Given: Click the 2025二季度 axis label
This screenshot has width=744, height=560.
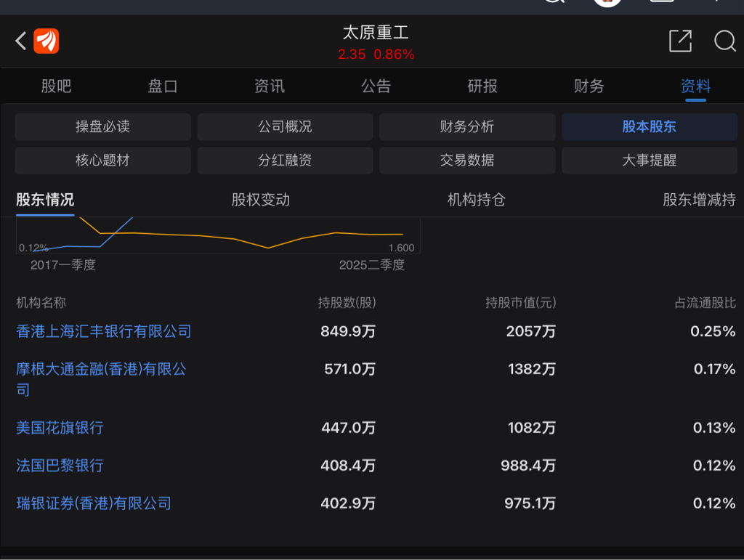Looking at the screenshot, I should (372, 264).
